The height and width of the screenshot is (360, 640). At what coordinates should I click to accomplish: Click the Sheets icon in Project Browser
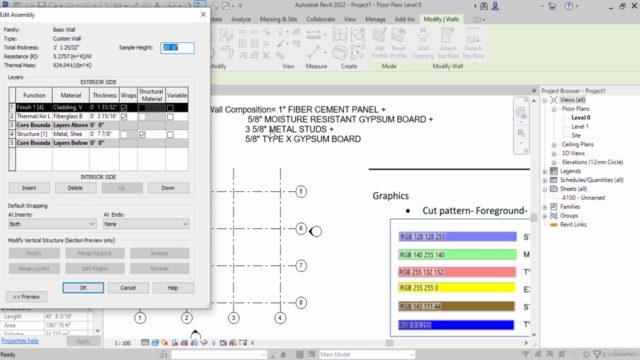[554, 189]
